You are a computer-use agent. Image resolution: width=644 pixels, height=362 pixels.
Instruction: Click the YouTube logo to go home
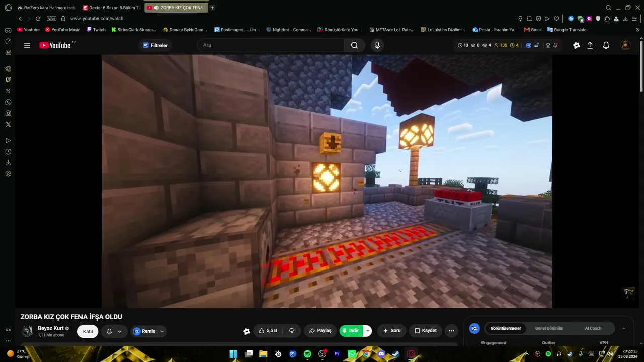[55, 45]
